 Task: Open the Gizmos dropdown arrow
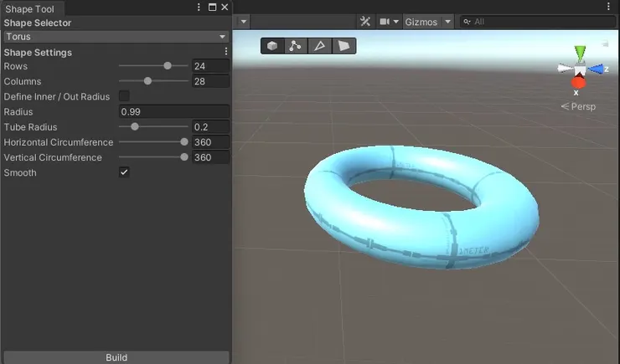click(447, 22)
